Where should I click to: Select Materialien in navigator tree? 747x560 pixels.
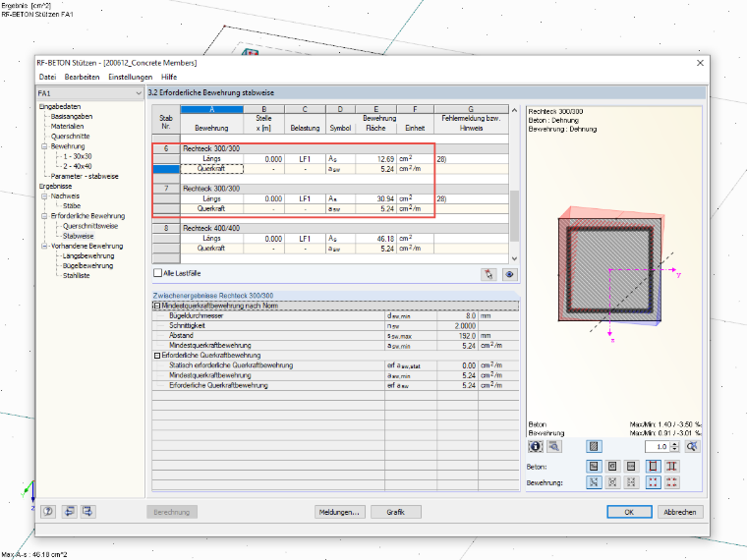(x=67, y=126)
